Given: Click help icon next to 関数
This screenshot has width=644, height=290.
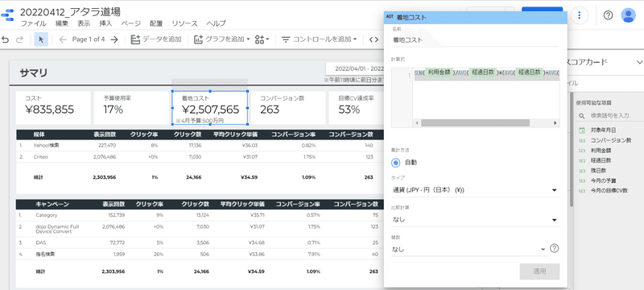Looking at the screenshot, I should [555, 248].
